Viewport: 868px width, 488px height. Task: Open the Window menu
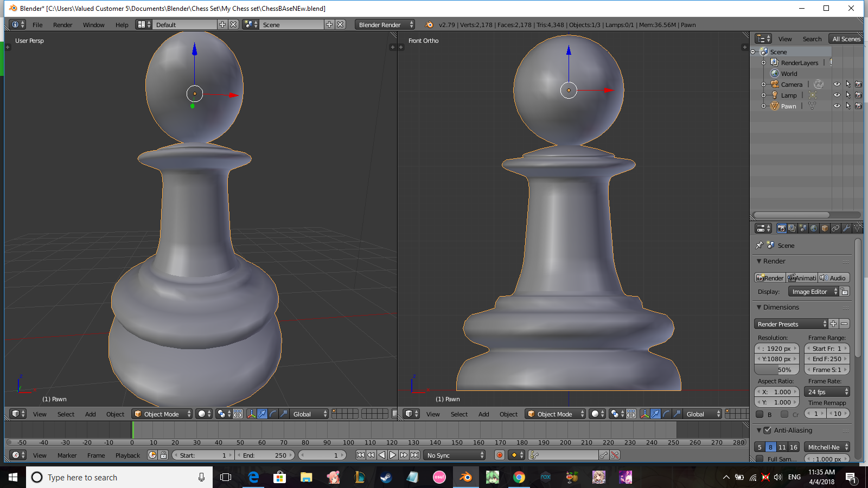[x=93, y=24]
